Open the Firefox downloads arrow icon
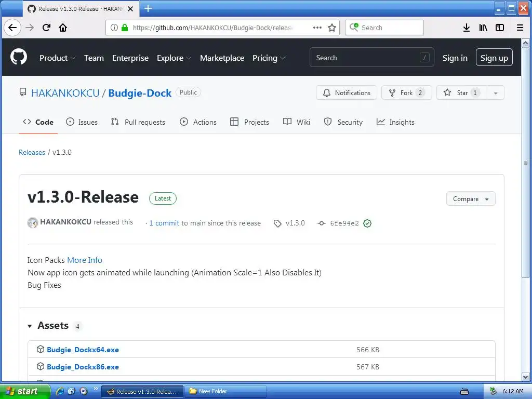 coord(467,28)
